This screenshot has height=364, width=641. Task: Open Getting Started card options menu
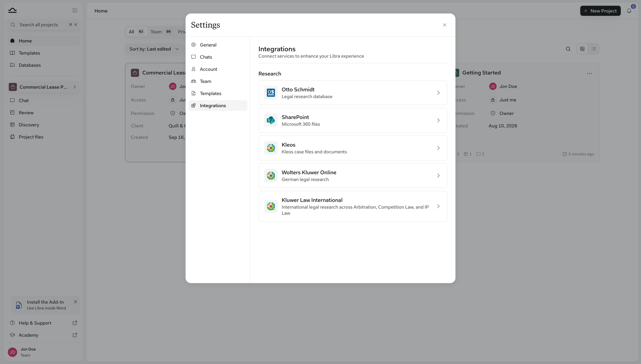tap(589, 73)
